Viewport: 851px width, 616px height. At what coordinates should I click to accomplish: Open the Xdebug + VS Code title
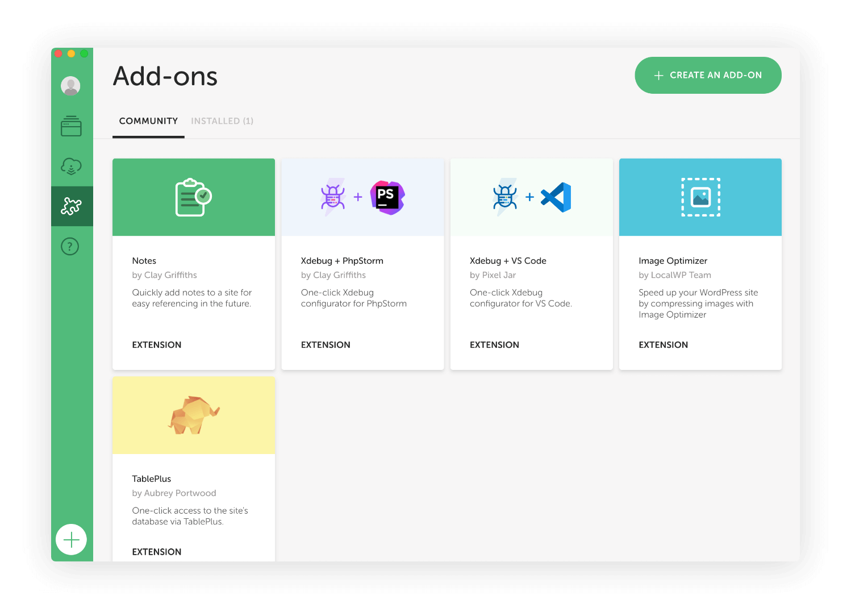click(x=508, y=261)
